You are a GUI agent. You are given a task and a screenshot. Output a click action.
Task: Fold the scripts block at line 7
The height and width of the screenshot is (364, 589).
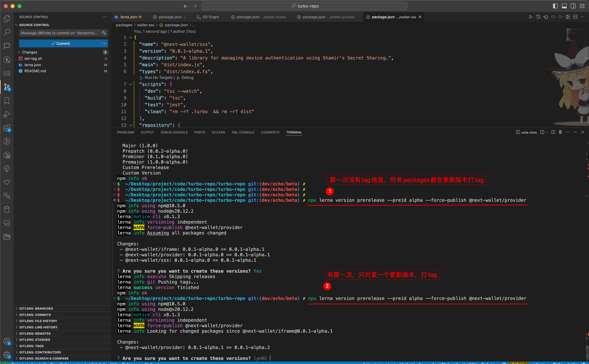[131, 84]
